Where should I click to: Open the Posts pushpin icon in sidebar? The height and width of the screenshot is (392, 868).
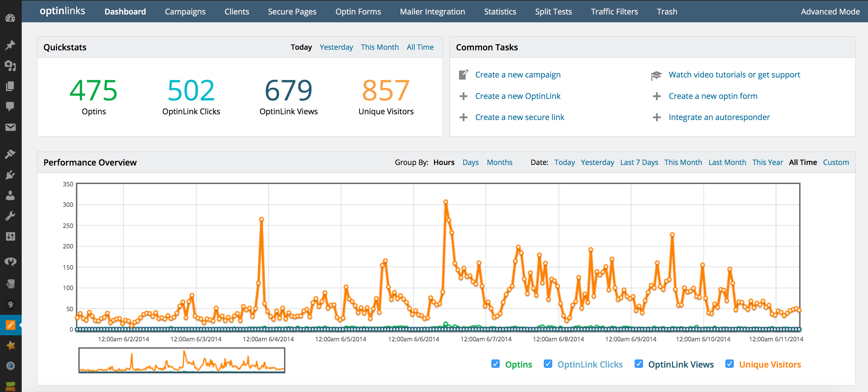pos(10,45)
